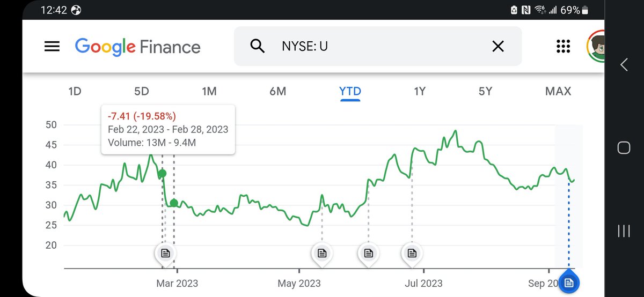Tap the Android back navigation button
644x297 pixels.
(x=624, y=65)
